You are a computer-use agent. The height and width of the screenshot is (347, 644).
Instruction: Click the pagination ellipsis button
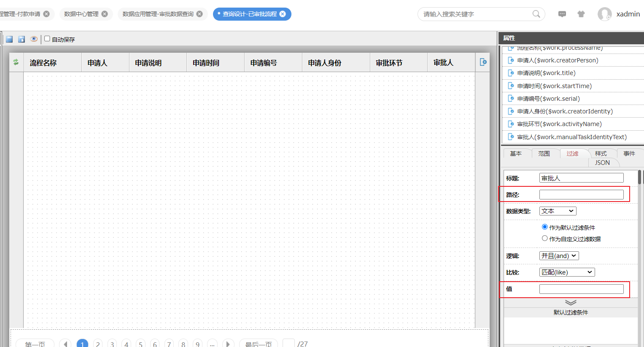[212, 344]
